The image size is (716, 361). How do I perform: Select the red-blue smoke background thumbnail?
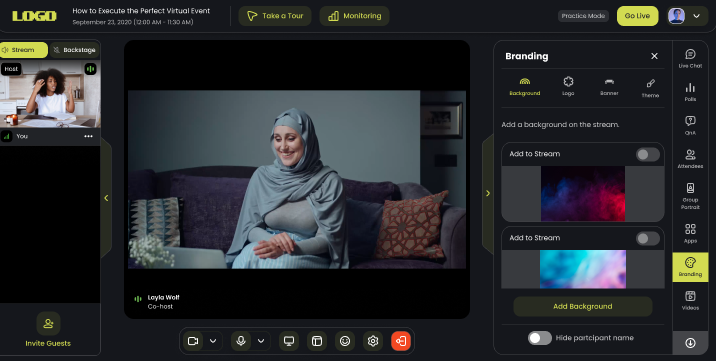pos(583,194)
